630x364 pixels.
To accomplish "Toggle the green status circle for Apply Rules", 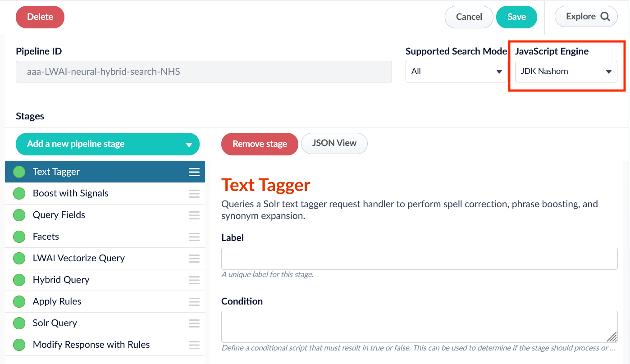I will (x=19, y=301).
